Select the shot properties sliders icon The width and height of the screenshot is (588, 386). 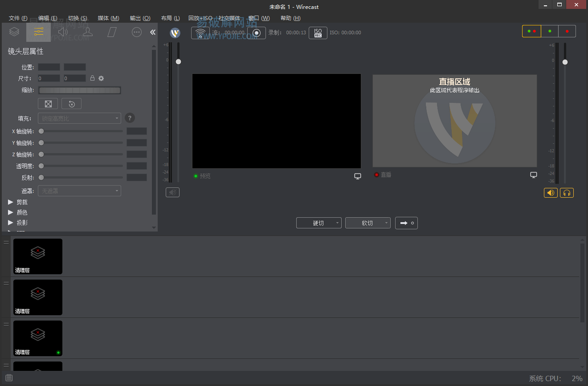coord(38,32)
